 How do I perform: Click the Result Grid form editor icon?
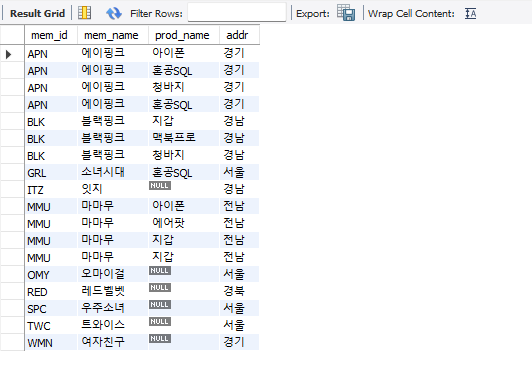click(84, 13)
